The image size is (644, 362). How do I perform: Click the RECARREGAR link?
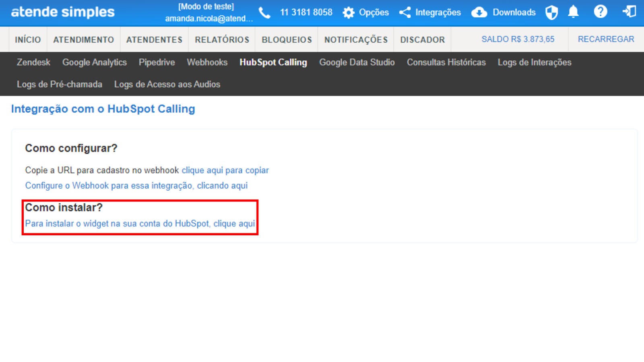point(606,39)
